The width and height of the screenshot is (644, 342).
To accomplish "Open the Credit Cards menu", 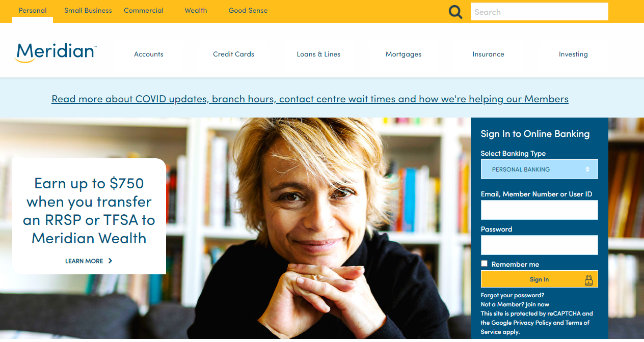I will click(233, 54).
